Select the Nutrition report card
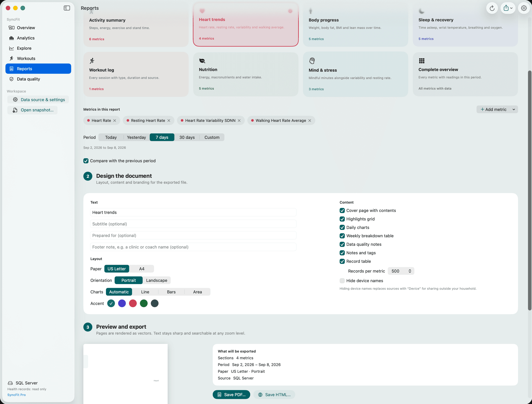 [246, 74]
